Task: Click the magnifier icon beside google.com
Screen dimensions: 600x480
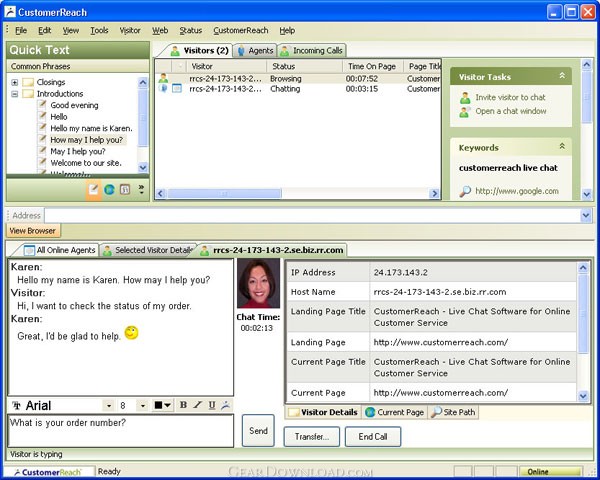Action: pyautogui.click(x=465, y=191)
